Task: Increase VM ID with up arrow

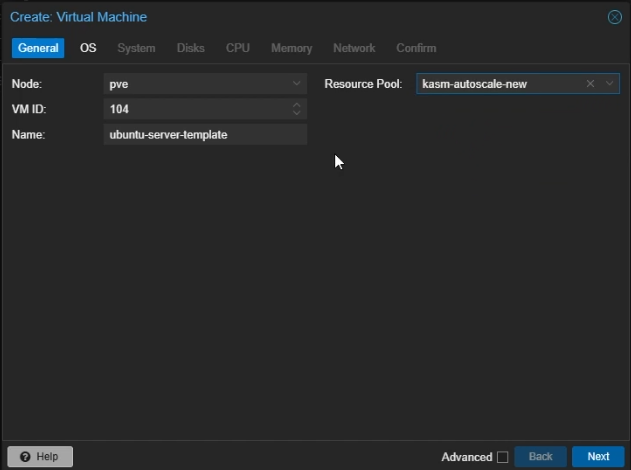Action: (297, 105)
